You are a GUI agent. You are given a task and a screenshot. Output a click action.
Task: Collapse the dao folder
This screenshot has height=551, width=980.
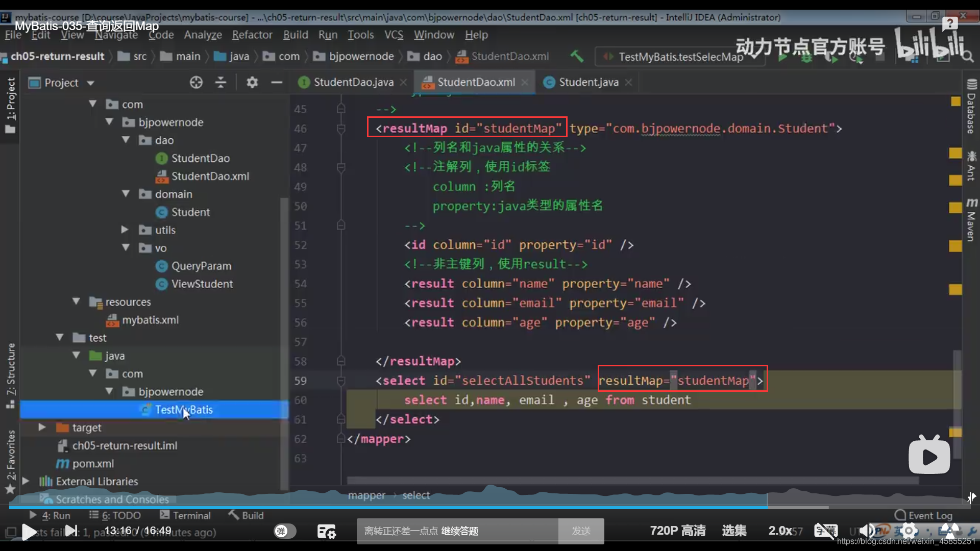pos(126,140)
